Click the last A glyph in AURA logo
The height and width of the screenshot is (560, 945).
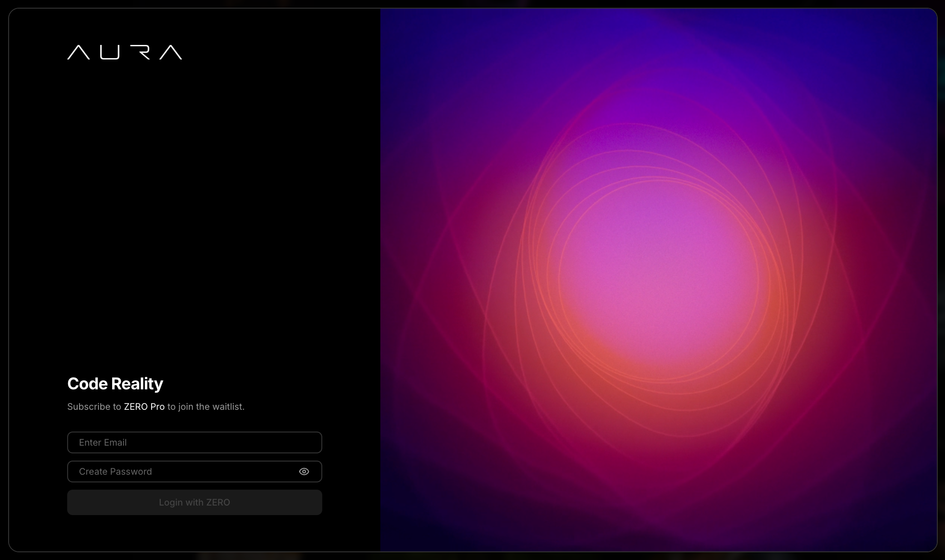pyautogui.click(x=171, y=53)
